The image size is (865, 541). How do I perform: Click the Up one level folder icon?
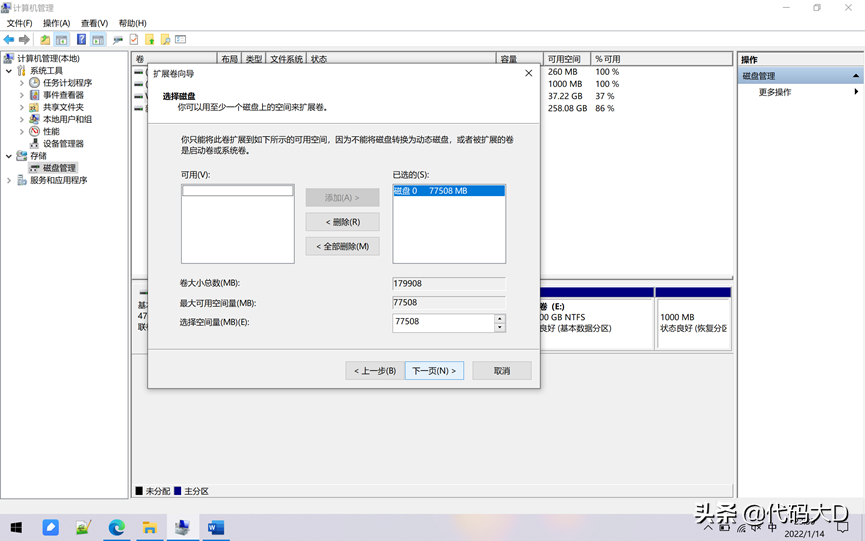45,40
